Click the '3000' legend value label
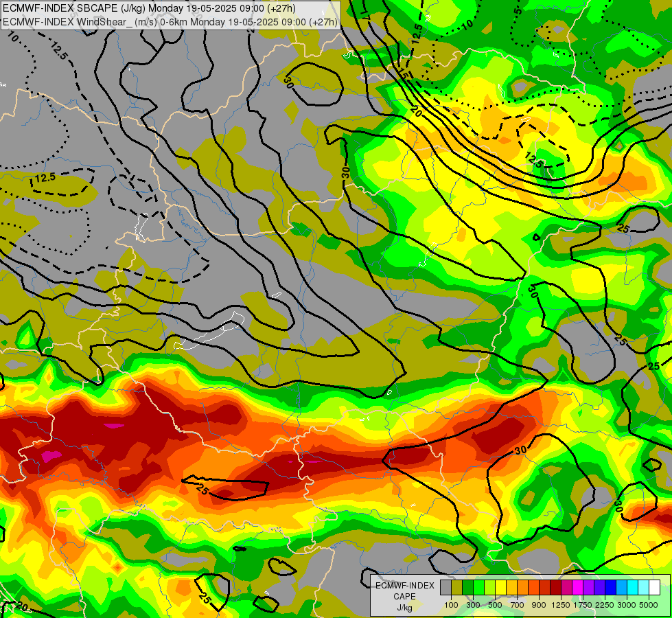 tap(627, 605)
